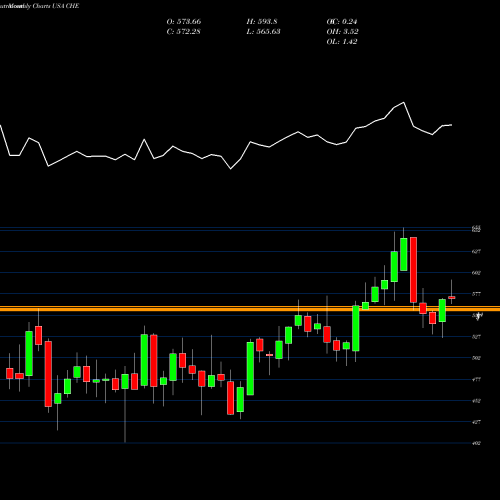
Task: Click the "OL: 1.42" reading
Action: coord(342,42)
